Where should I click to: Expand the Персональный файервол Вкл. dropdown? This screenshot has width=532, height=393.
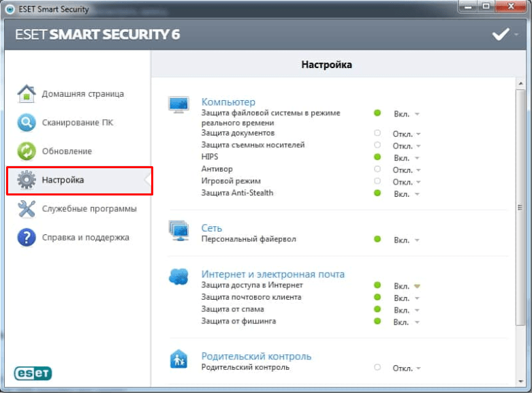click(417, 240)
